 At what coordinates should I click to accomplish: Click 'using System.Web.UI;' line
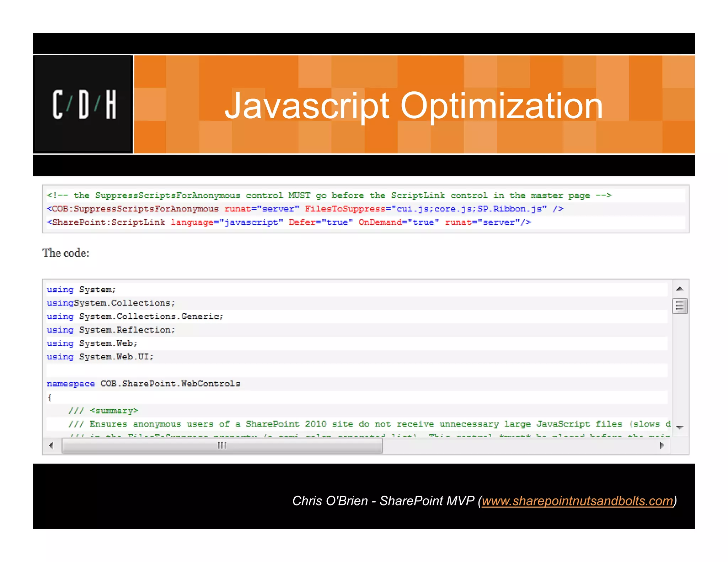[x=100, y=357]
